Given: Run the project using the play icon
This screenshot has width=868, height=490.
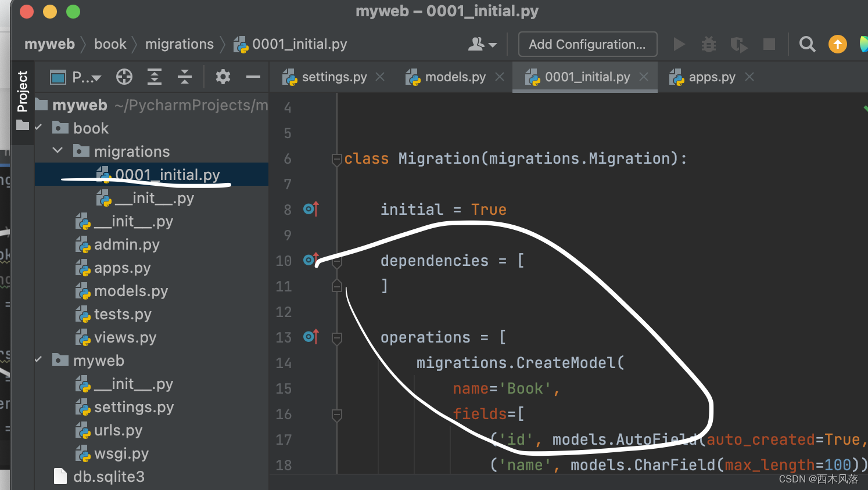Looking at the screenshot, I should click(679, 44).
